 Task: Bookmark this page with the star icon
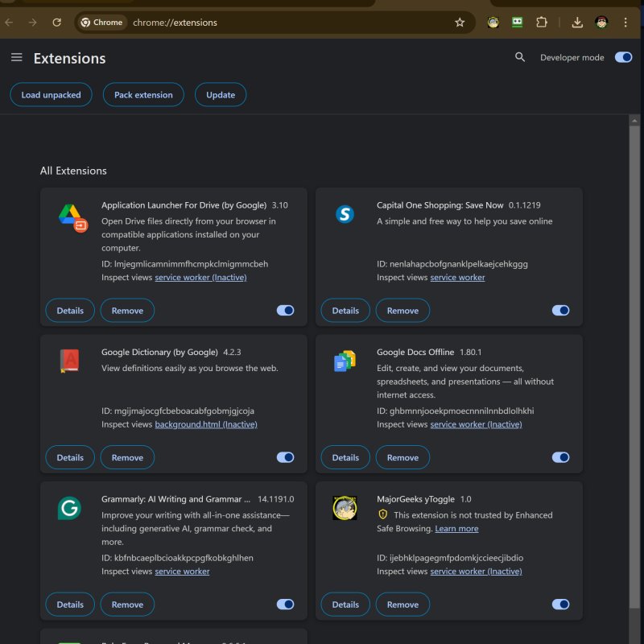click(460, 23)
